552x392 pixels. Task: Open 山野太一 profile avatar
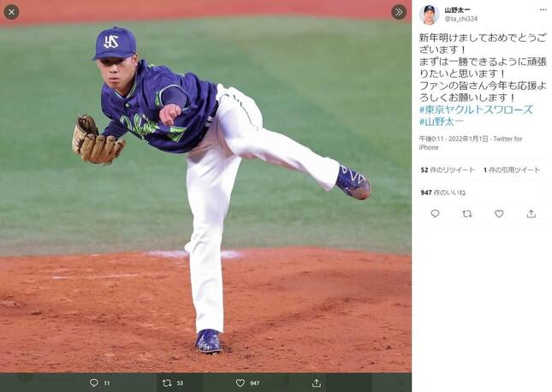(429, 15)
